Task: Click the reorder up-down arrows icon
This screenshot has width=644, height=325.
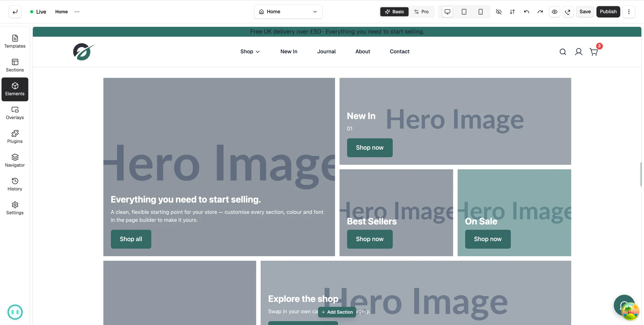Action: tap(512, 12)
